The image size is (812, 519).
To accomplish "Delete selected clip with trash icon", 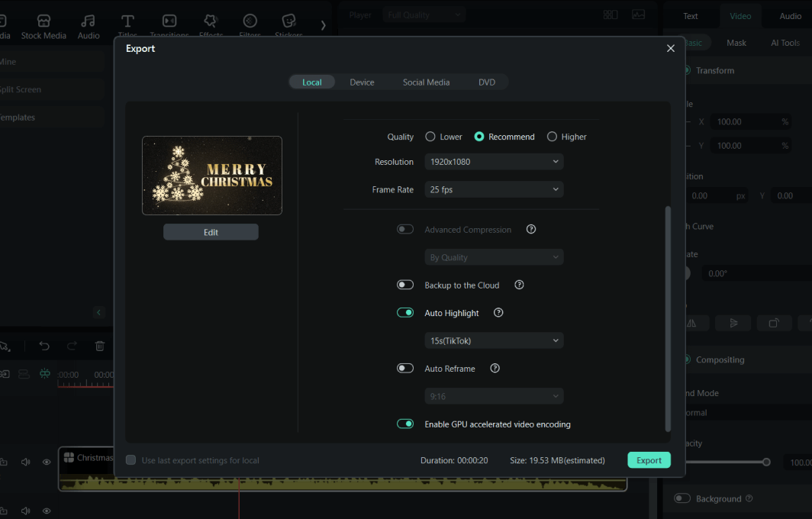I will (x=100, y=346).
